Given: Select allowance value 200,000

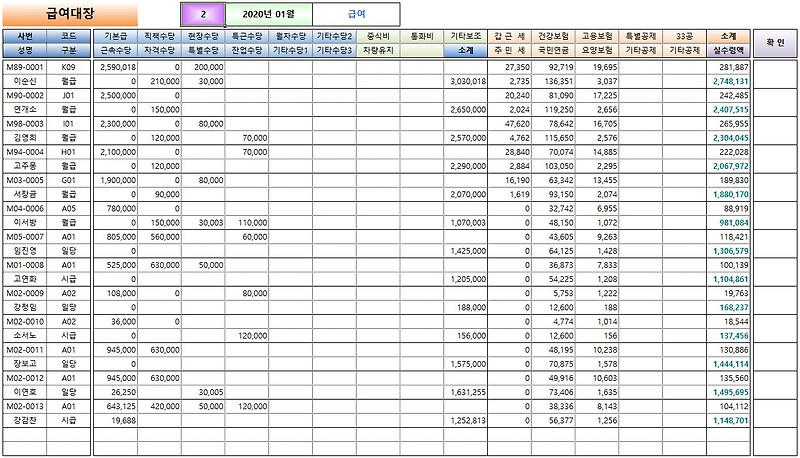Looking at the screenshot, I should pyautogui.click(x=203, y=67).
